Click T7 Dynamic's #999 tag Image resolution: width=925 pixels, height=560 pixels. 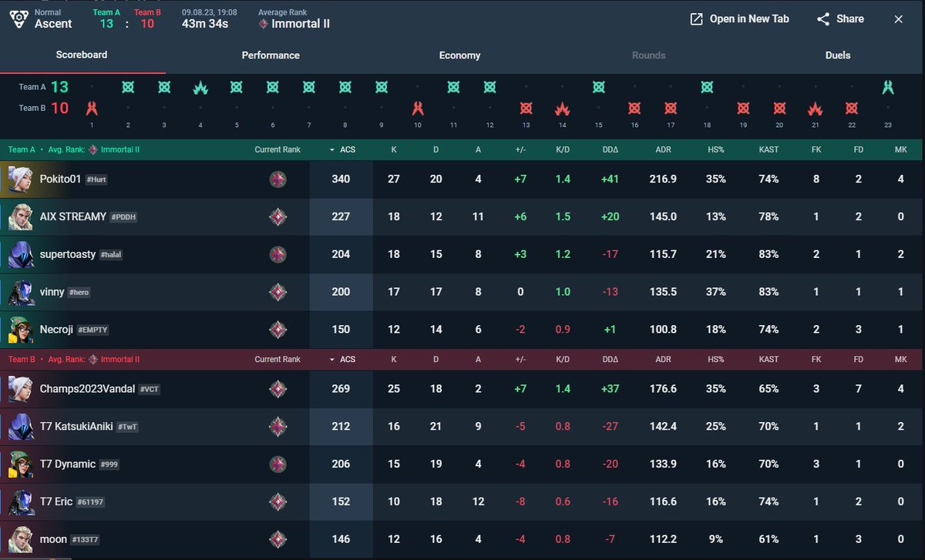[x=109, y=464]
